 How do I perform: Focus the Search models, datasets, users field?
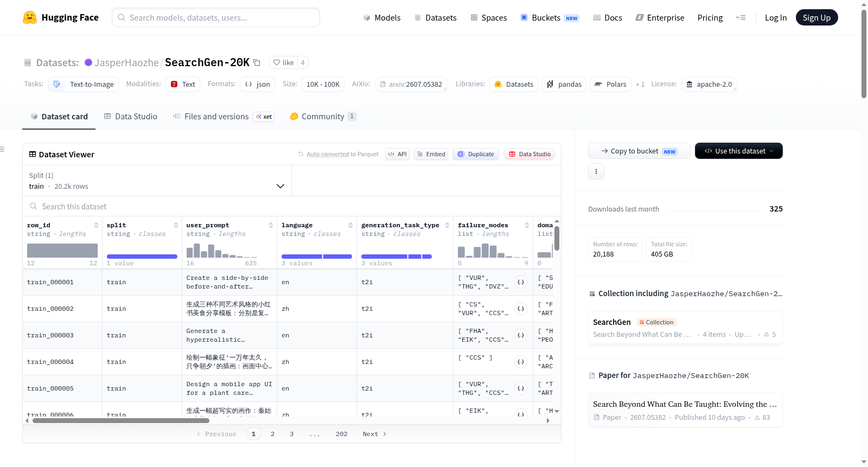click(216, 17)
